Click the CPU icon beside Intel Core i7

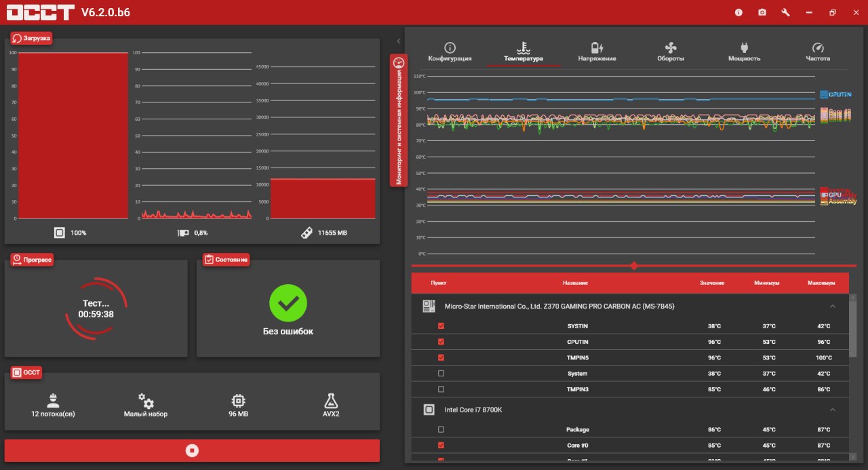429,410
